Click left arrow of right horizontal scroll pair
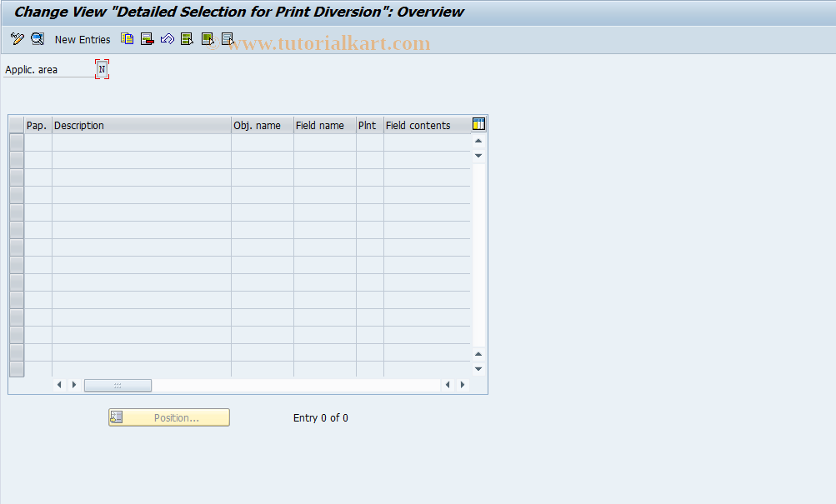The height and width of the screenshot is (504, 836). tap(448, 385)
